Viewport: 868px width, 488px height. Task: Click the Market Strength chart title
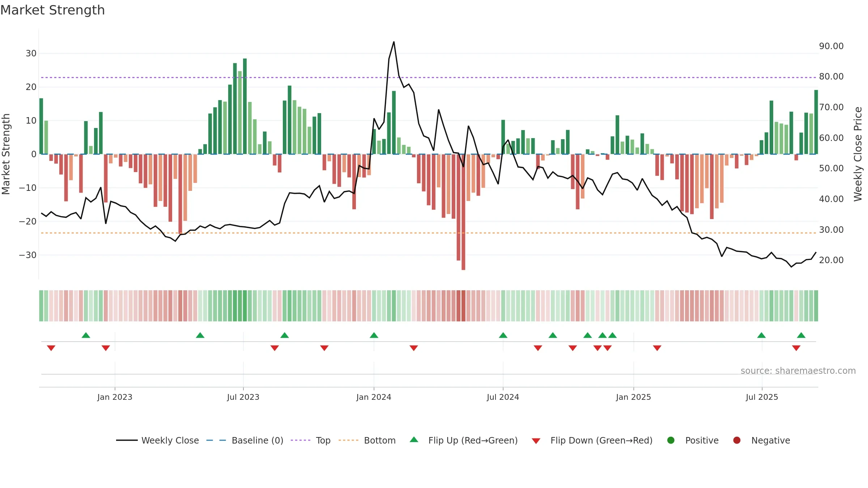(x=52, y=10)
